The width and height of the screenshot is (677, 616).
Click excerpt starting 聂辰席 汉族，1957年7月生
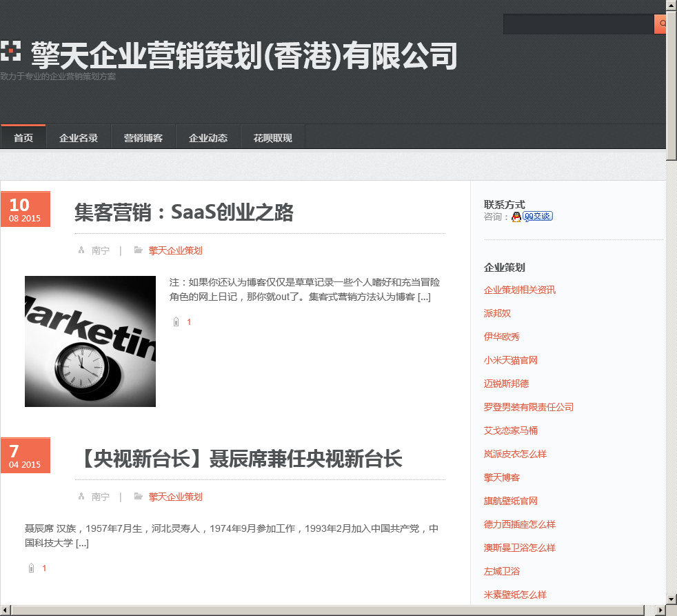[232, 536]
